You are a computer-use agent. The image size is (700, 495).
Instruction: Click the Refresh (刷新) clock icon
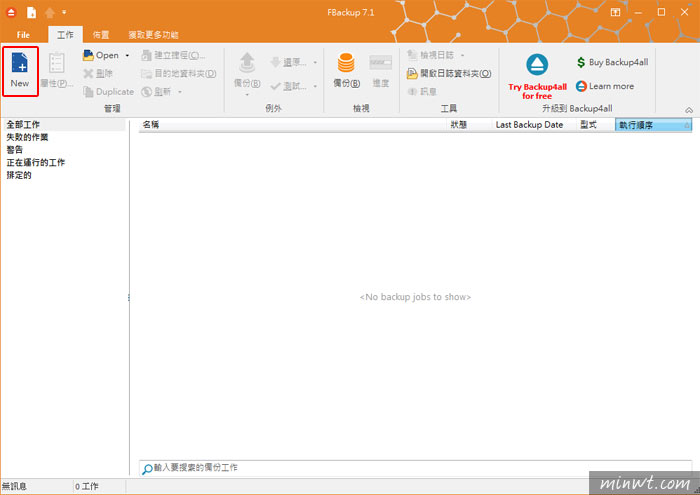tap(147, 92)
